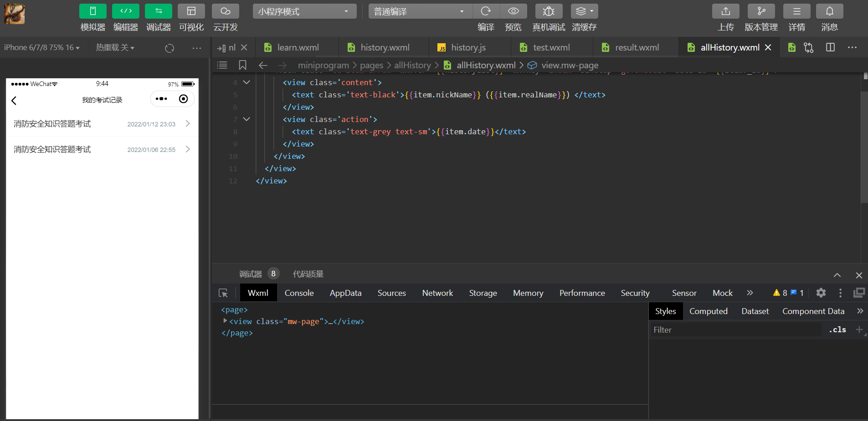Click the upload icon
Screen dimensions: 868x421
726,11
